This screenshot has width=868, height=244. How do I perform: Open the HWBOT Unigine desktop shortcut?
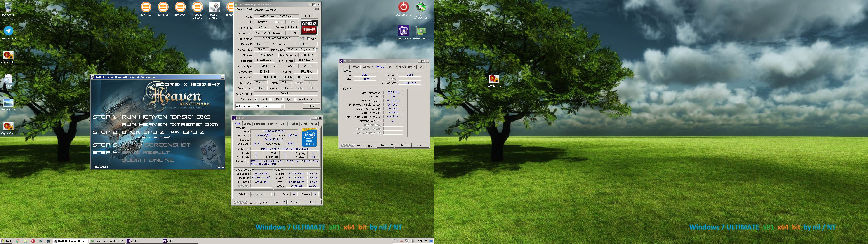pyautogui.click(x=214, y=10)
